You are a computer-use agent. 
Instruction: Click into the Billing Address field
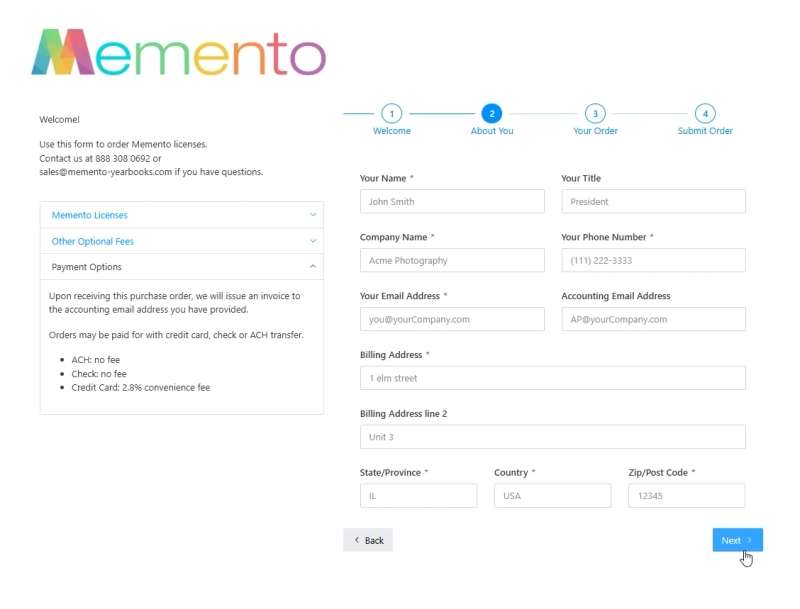[x=553, y=378]
